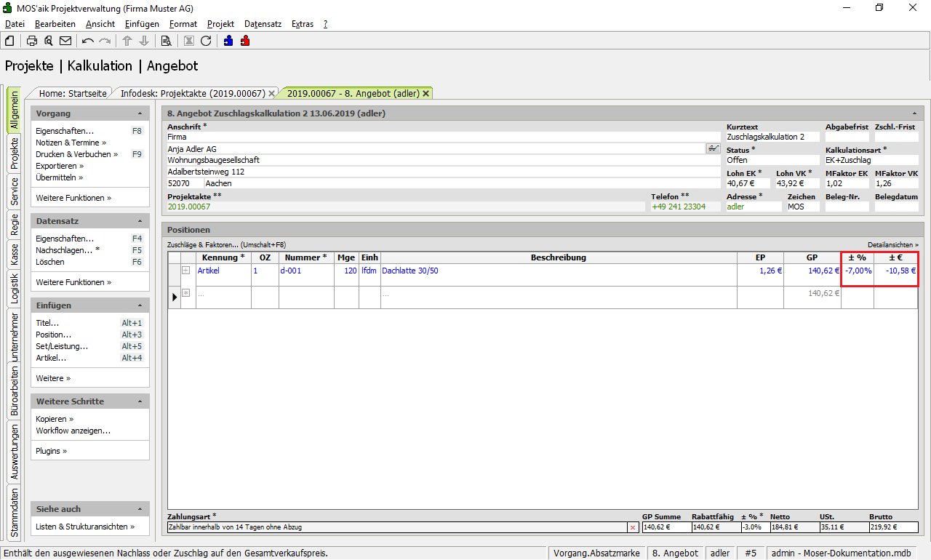The width and height of the screenshot is (931, 560).
Task: Collapse the Einfügen panel section
Action: point(140,305)
